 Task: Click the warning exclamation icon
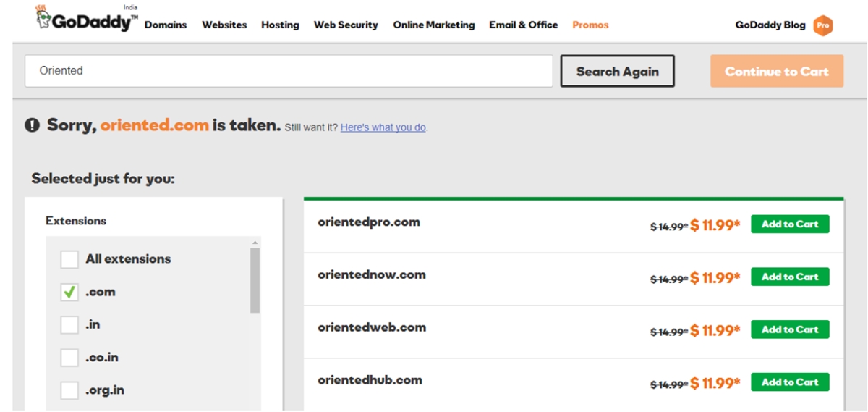[32, 125]
